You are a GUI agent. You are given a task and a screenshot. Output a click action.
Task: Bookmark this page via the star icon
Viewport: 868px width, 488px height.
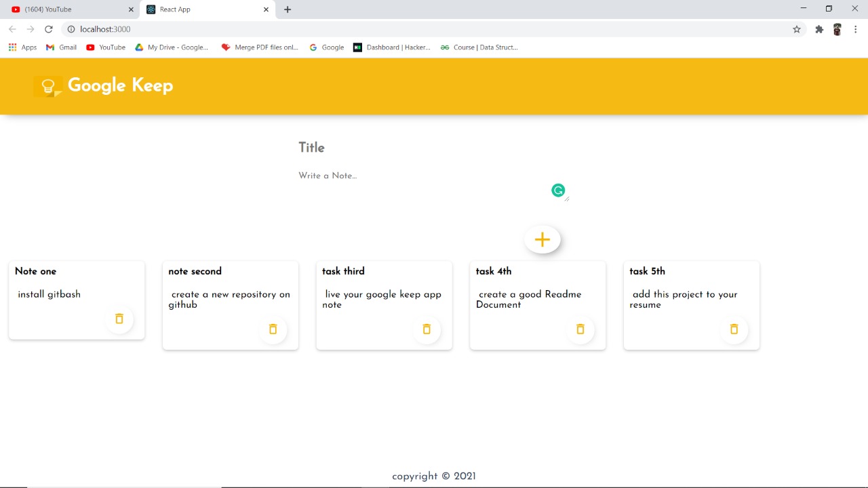click(797, 29)
